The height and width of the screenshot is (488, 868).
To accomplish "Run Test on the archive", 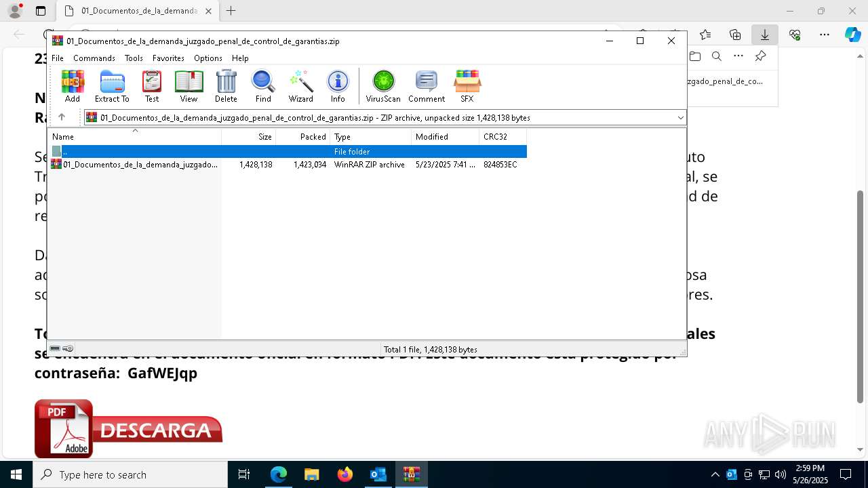I will tap(152, 86).
